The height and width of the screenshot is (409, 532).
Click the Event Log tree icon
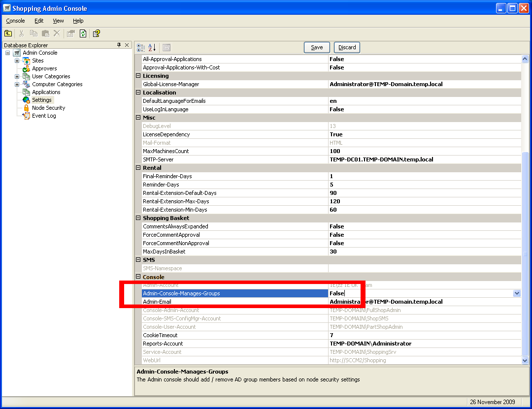pyautogui.click(x=27, y=116)
